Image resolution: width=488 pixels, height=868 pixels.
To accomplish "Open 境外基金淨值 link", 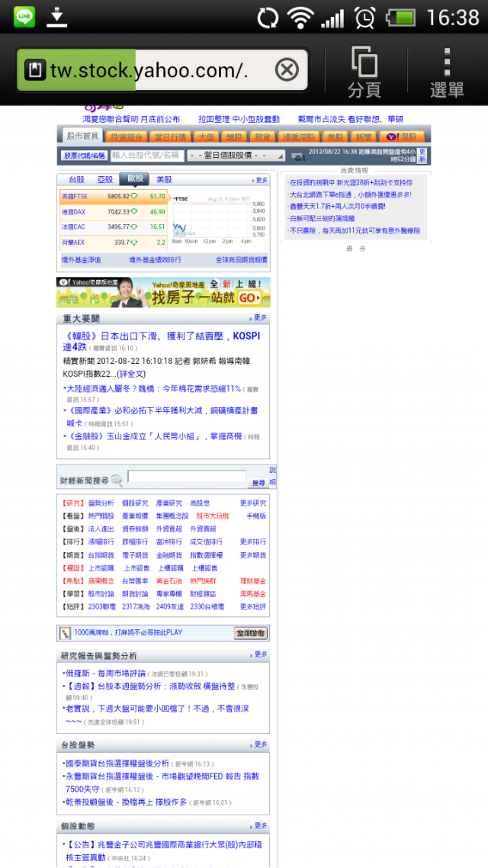I will pyautogui.click(x=82, y=259).
